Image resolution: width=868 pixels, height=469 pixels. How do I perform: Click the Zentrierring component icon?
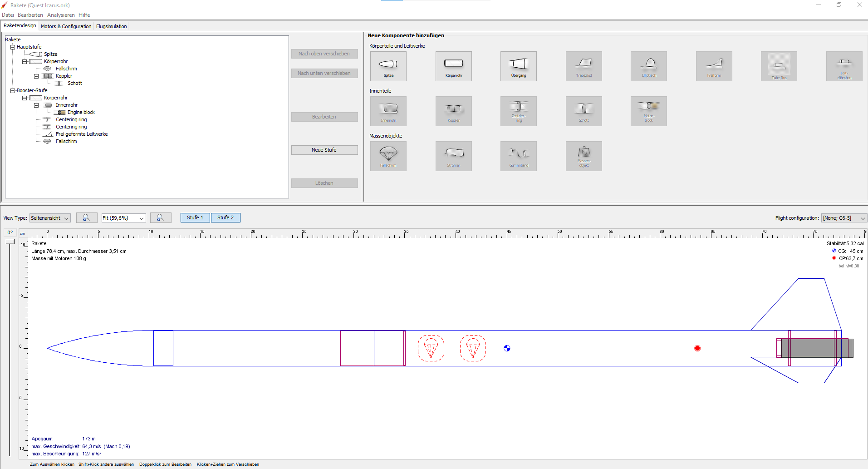518,111
